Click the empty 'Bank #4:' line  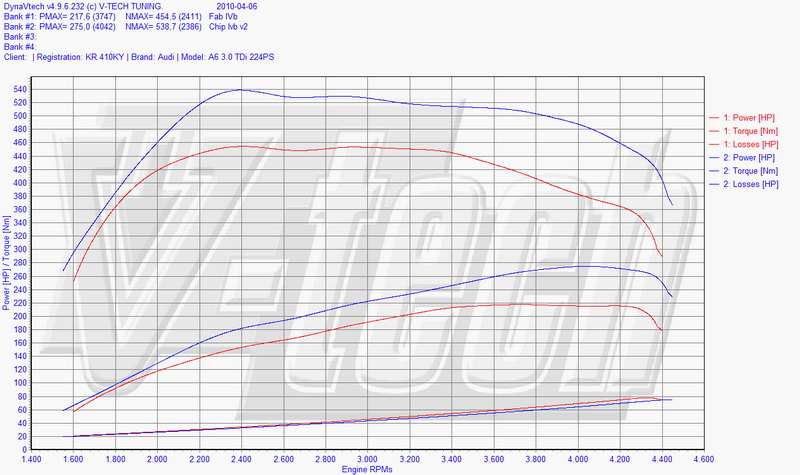[x=20, y=47]
